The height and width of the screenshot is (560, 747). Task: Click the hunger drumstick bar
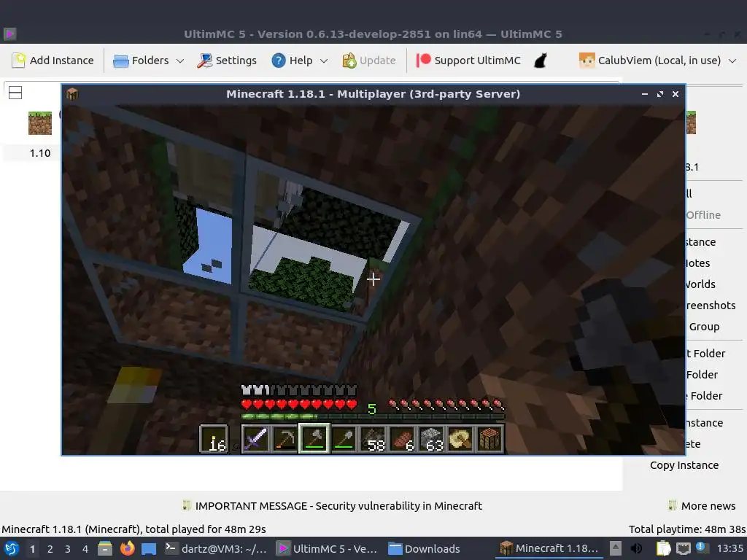tap(446, 405)
